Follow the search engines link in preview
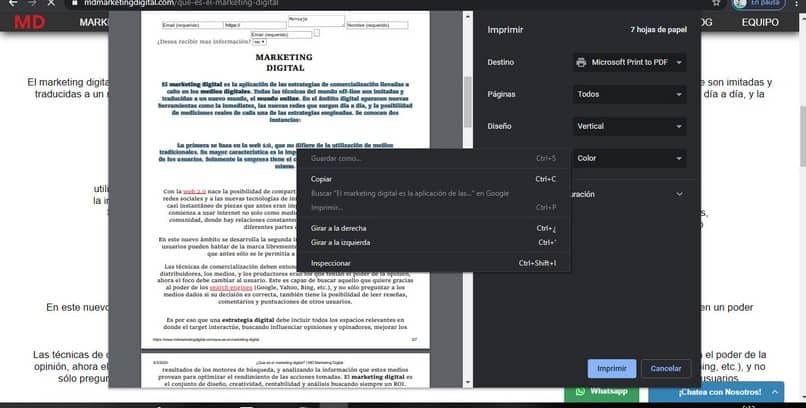The width and height of the screenshot is (806, 408). point(231,288)
